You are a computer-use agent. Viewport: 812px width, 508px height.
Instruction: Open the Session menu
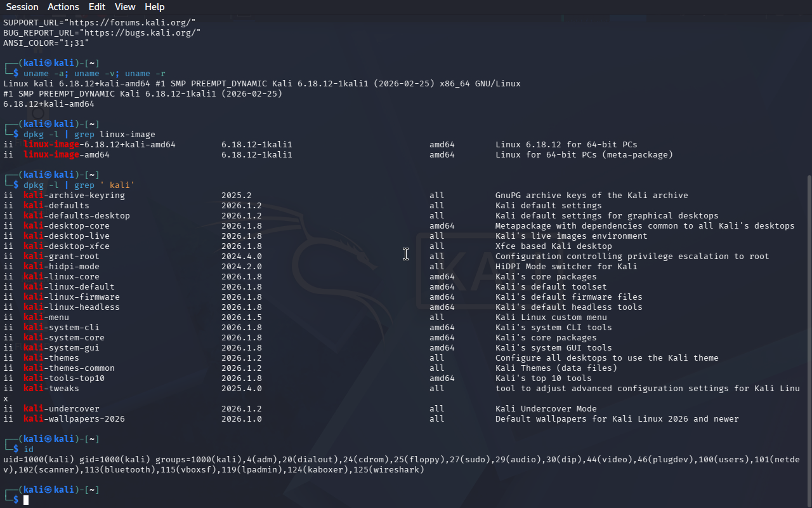tap(22, 7)
